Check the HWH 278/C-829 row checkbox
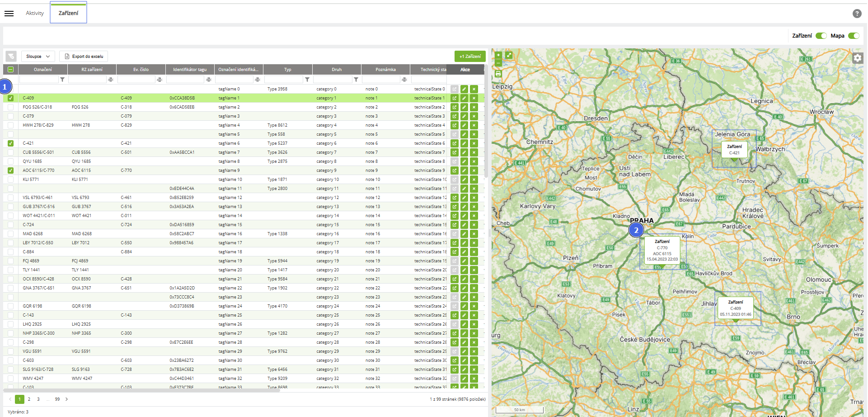Viewport: 868px width, 417px height. tap(10, 125)
